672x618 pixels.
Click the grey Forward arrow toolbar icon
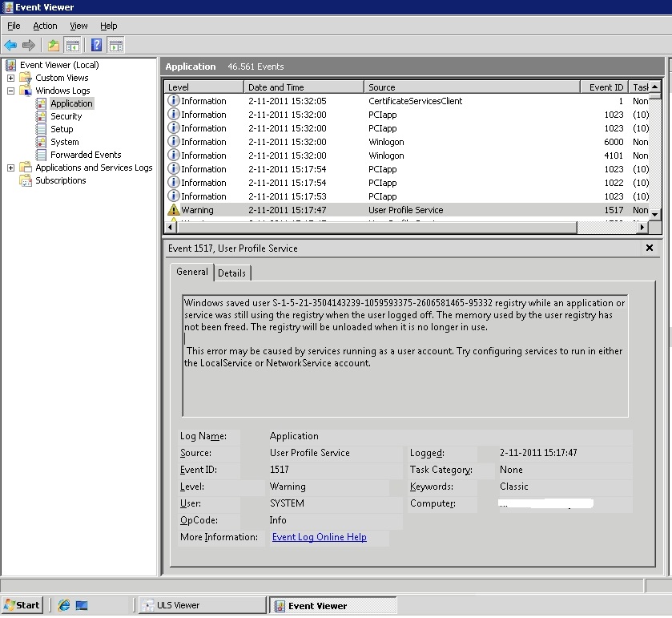28,45
